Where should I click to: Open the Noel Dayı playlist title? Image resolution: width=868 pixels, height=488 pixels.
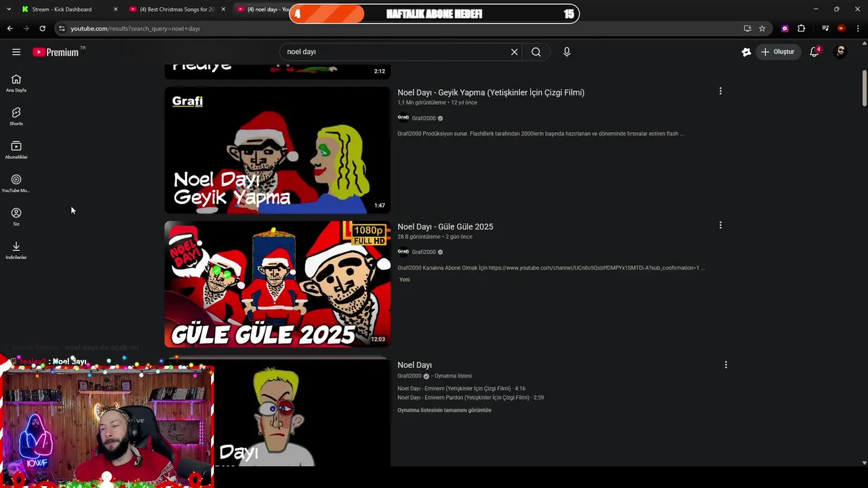(x=414, y=365)
